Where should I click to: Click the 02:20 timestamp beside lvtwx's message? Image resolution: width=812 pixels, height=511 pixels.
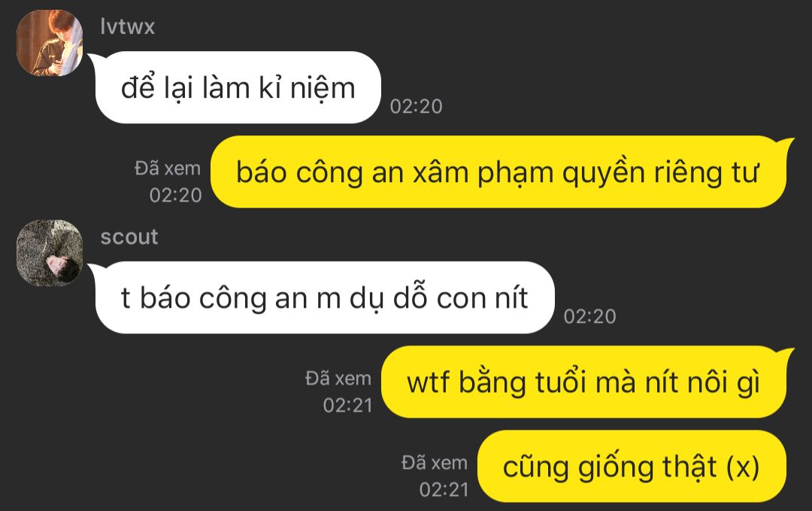416,106
